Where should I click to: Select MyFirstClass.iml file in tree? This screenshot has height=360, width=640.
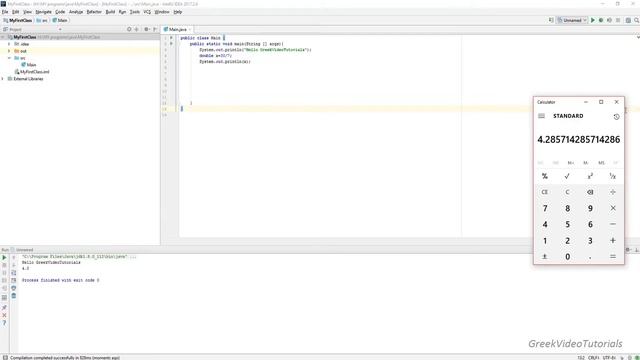(32, 72)
